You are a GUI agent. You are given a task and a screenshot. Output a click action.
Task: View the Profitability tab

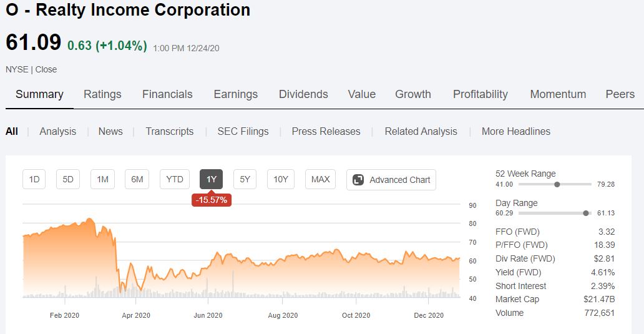click(x=480, y=94)
